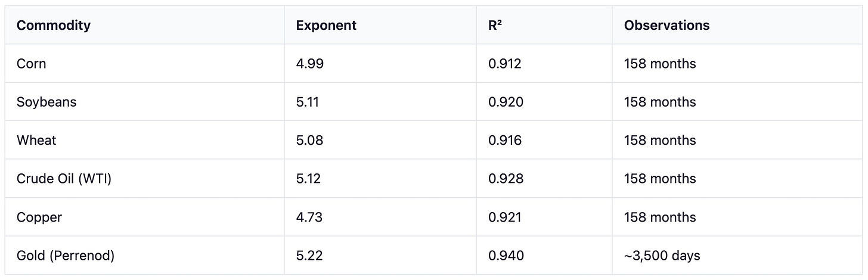Click the Commodity column header
868x280 pixels.
click(54, 26)
